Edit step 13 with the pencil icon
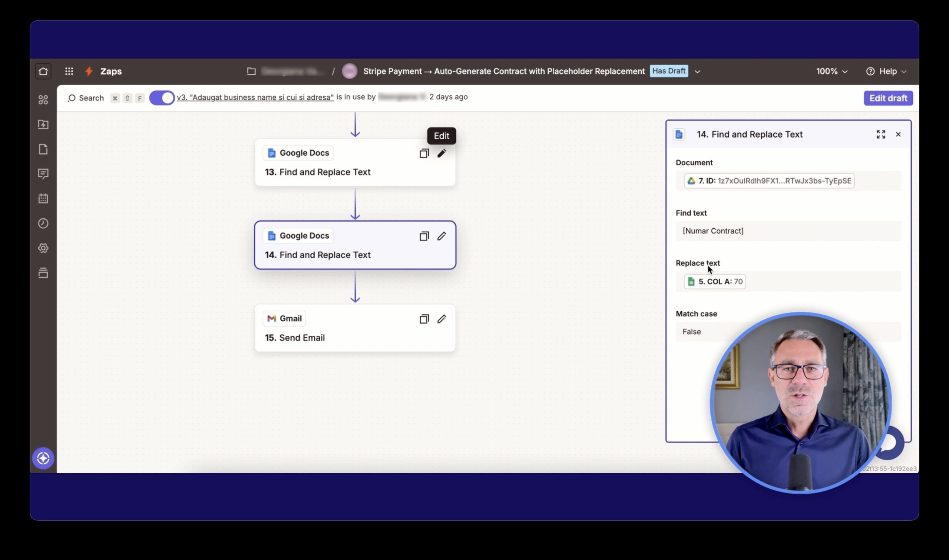Viewport: 949px width, 560px height. (442, 153)
